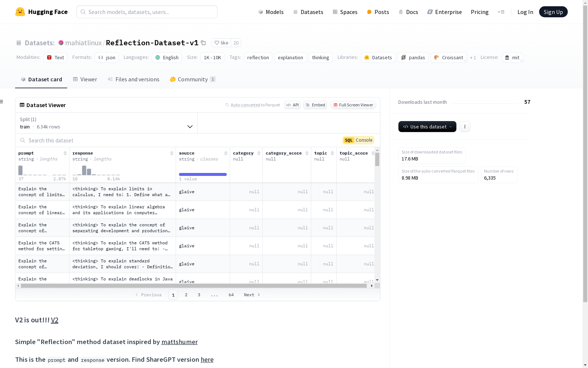Click the Hugging Face logo icon
This screenshot has height=368, width=588.
[x=20, y=12]
